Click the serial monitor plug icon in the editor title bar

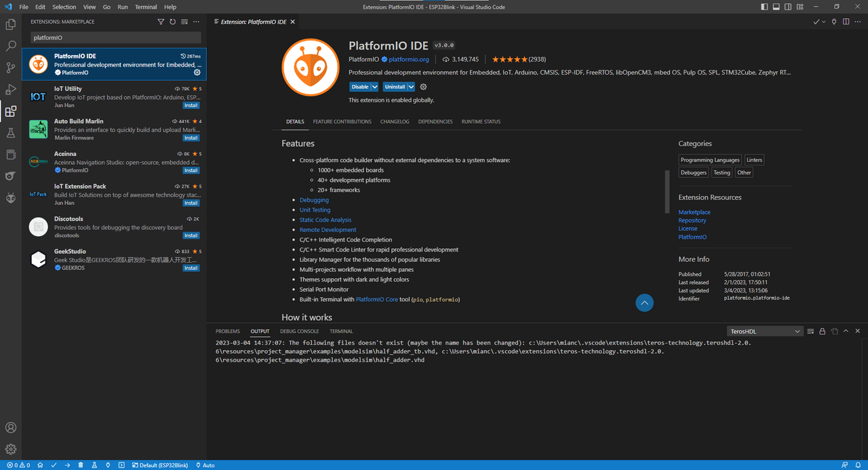(834, 22)
